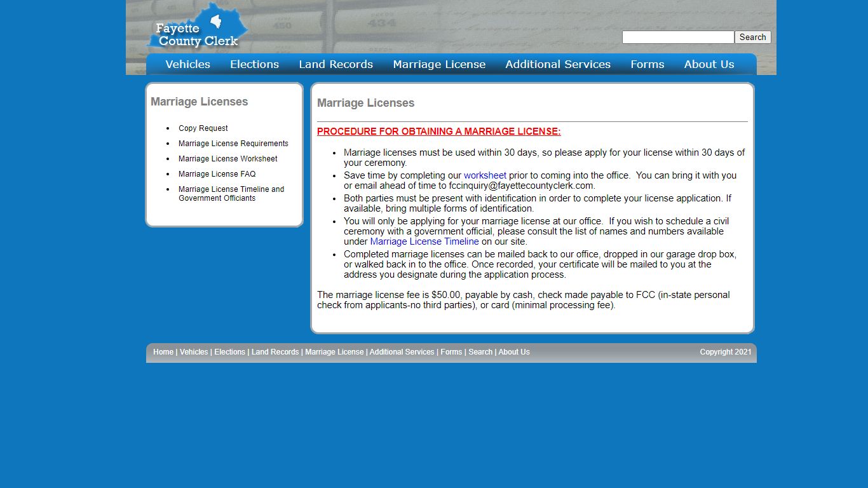The width and height of the screenshot is (868, 488).
Task: Click the main panel Marriage Licenses heading
Action: [x=366, y=103]
